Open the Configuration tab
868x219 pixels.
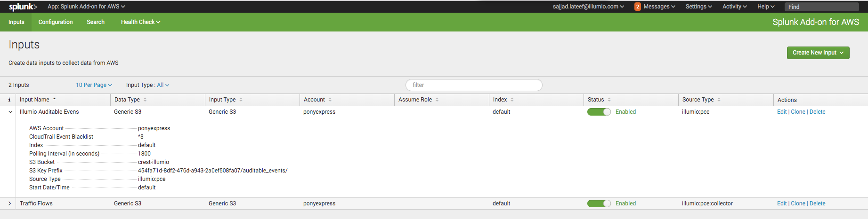coord(56,22)
